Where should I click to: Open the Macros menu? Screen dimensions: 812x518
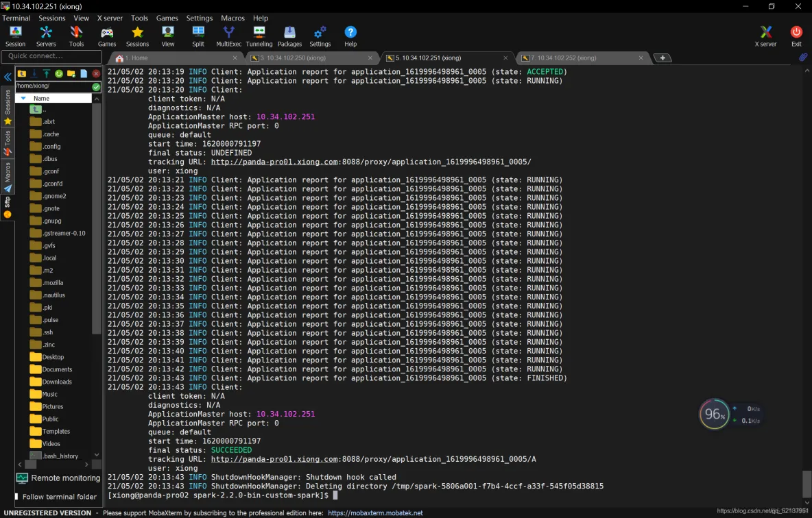(x=232, y=18)
